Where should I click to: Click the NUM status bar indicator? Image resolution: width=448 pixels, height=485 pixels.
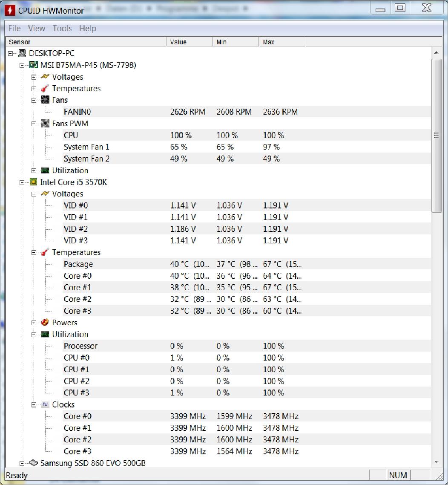[x=398, y=475]
